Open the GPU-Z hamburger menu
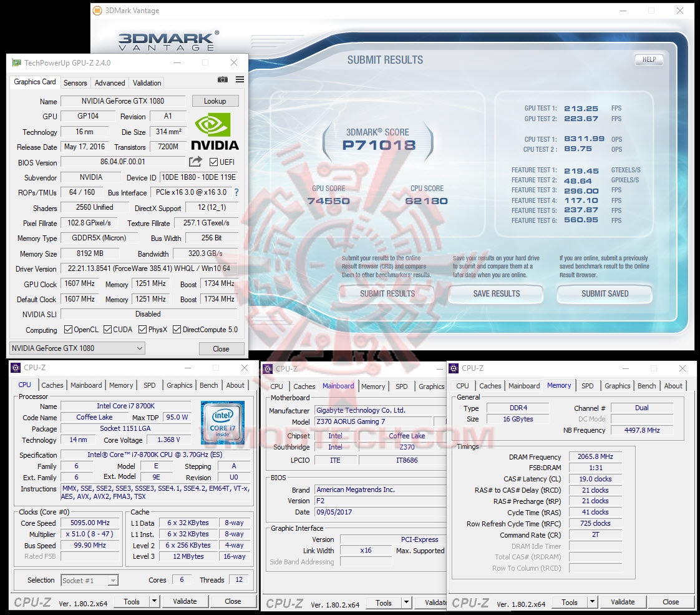700x615 pixels. pyautogui.click(x=240, y=79)
